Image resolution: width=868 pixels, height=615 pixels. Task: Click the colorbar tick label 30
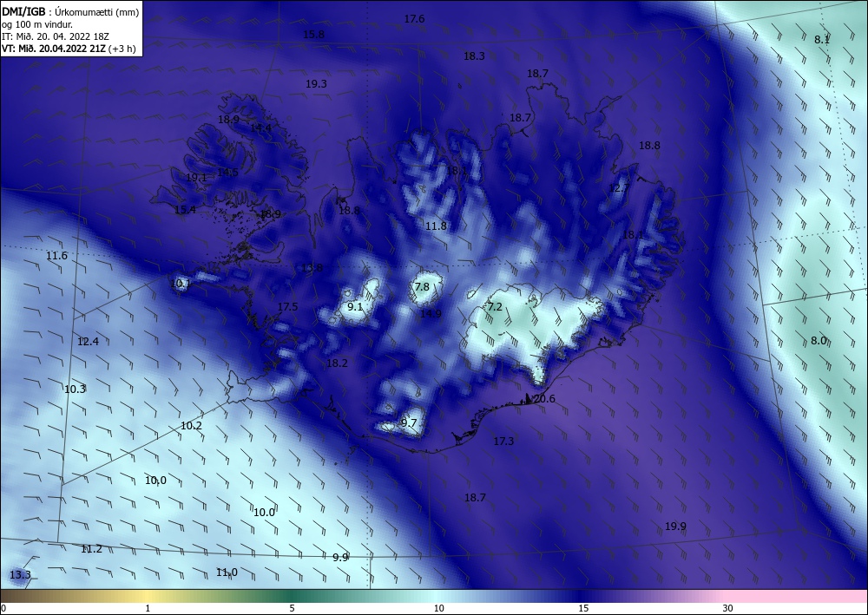[728, 609]
